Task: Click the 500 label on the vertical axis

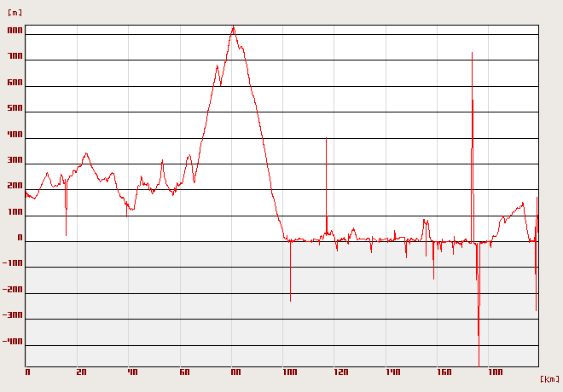Action: 15,110
